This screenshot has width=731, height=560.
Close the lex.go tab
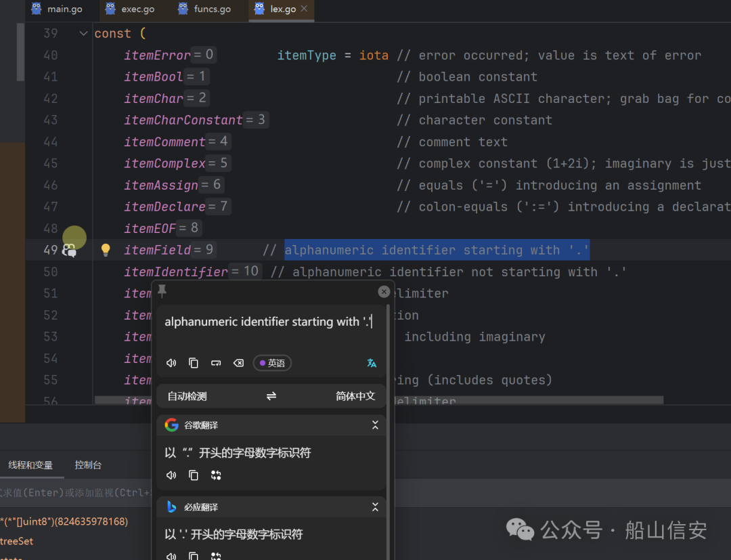pos(304,8)
